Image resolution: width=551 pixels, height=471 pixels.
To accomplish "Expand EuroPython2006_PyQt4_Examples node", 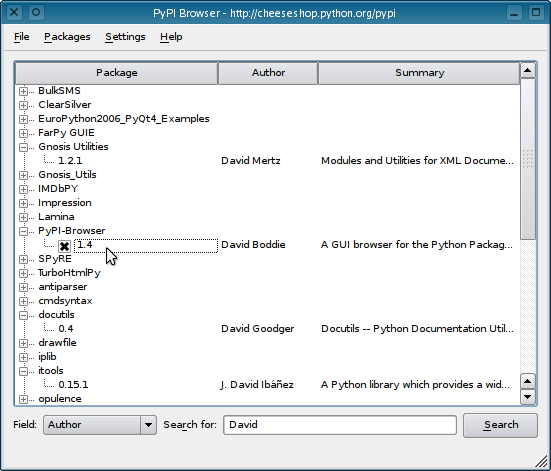I will 23,119.
